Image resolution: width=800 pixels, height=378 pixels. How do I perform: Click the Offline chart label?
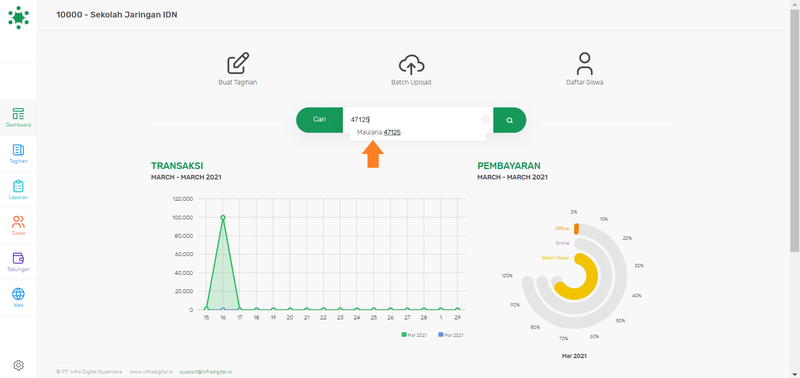coord(562,229)
